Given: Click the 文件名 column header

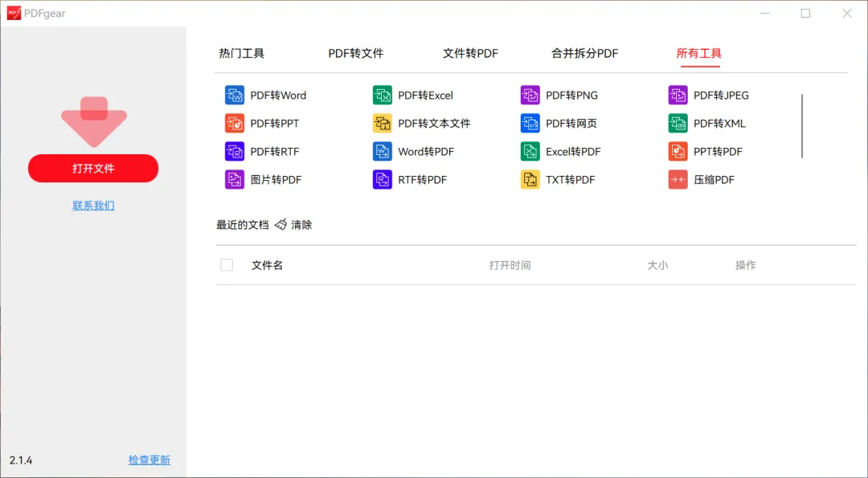Looking at the screenshot, I should [x=268, y=265].
